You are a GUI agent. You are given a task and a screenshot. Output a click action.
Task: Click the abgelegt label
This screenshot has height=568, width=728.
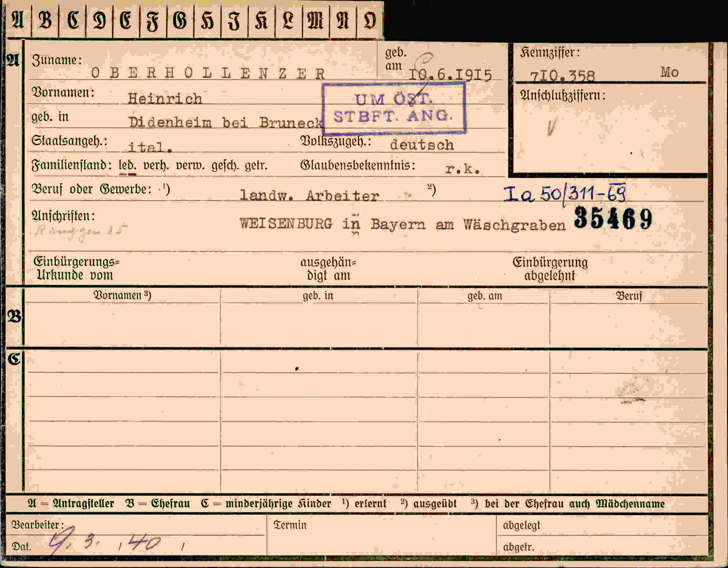click(522, 526)
